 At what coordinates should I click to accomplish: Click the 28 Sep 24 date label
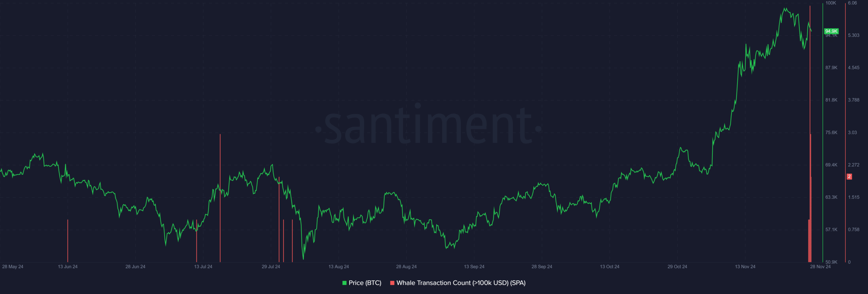(542, 267)
